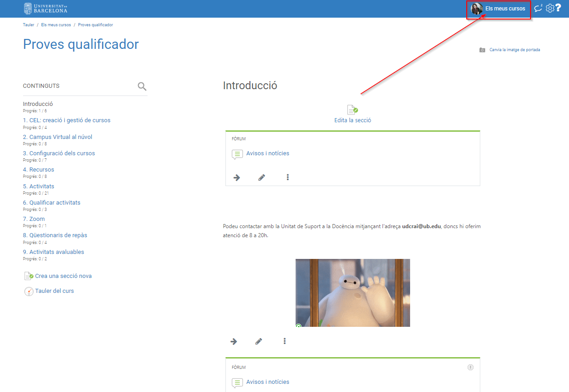Click the forward arrow icon under Avisos i notícies
This screenshot has width=569, height=392.
point(237,177)
